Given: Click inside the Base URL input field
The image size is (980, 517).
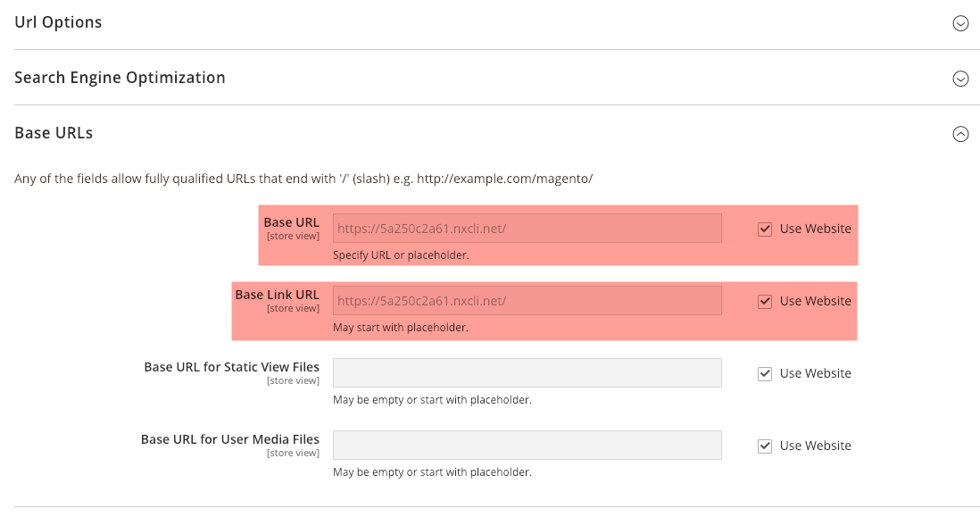Looking at the screenshot, I should (x=527, y=228).
